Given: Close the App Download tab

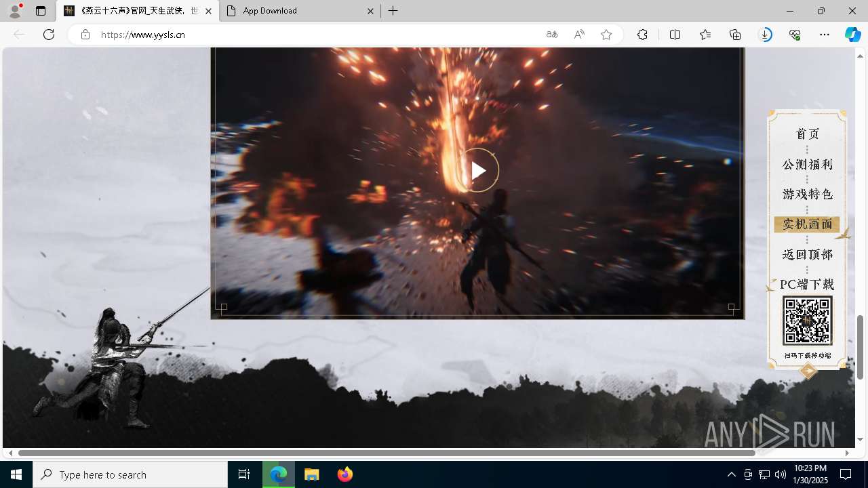Looking at the screenshot, I should point(370,11).
